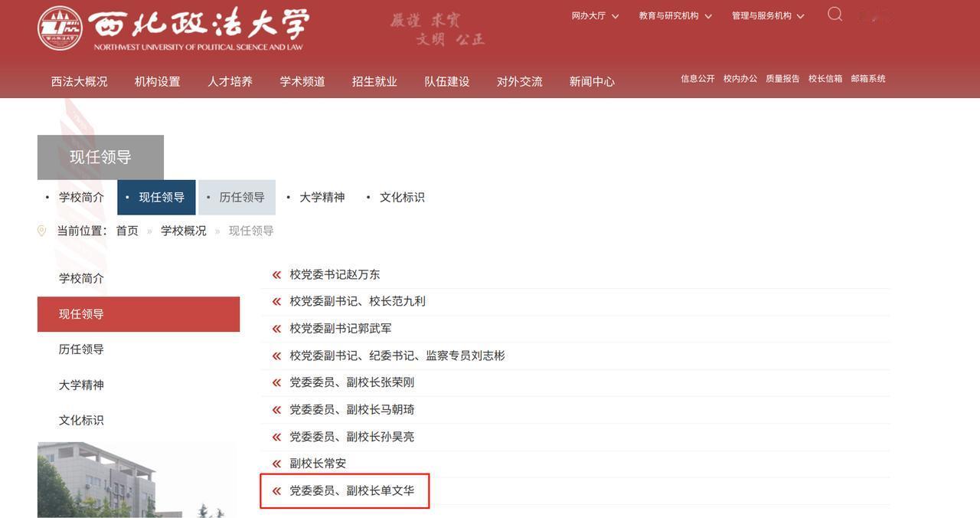
Task: Click the double-arrow icon before 校党委书记赵万东
Action: tap(275, 274)
